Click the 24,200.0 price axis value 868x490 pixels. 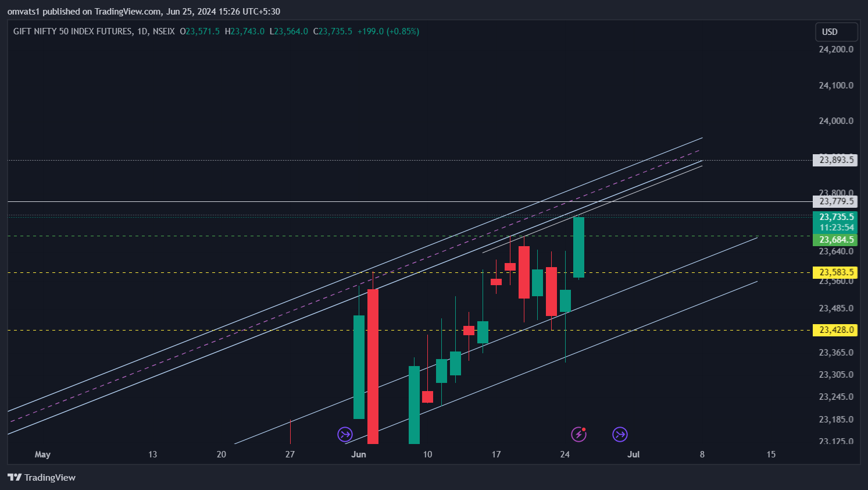[x=836, y=49]
